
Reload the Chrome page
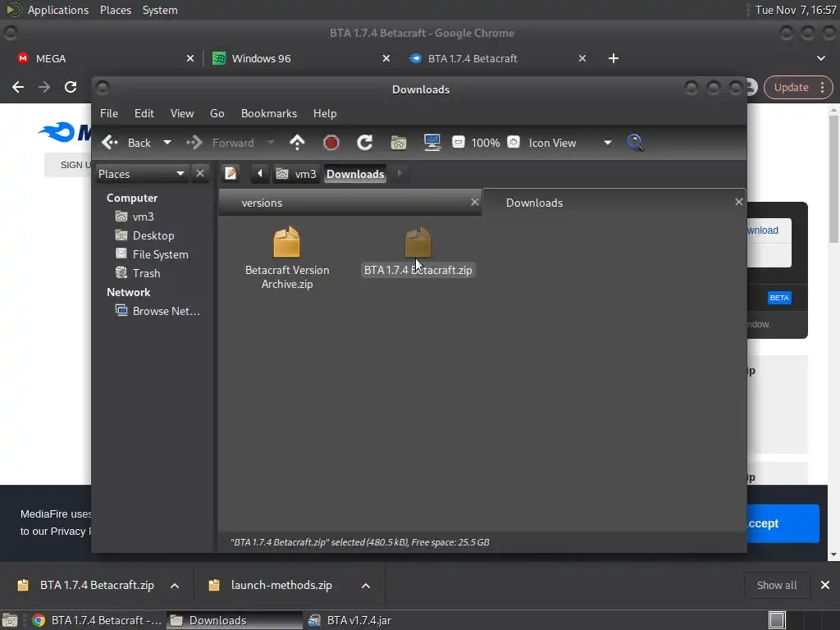click(71, 87)
